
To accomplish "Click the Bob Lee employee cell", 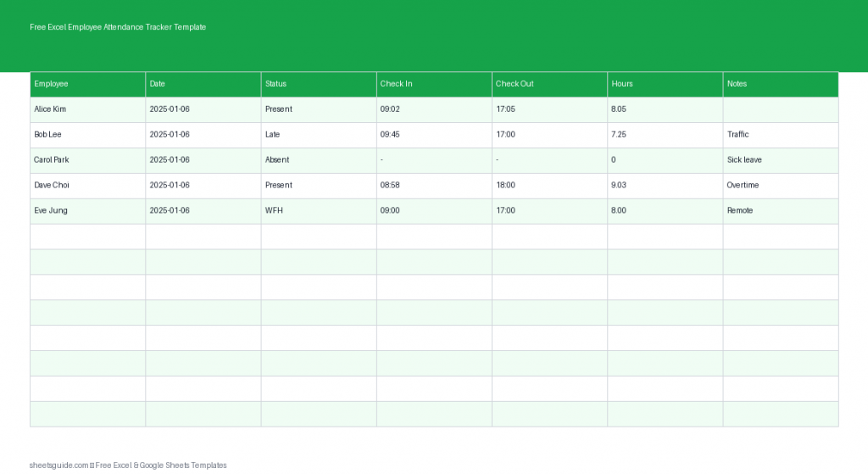I will click(x=87, y=135).
